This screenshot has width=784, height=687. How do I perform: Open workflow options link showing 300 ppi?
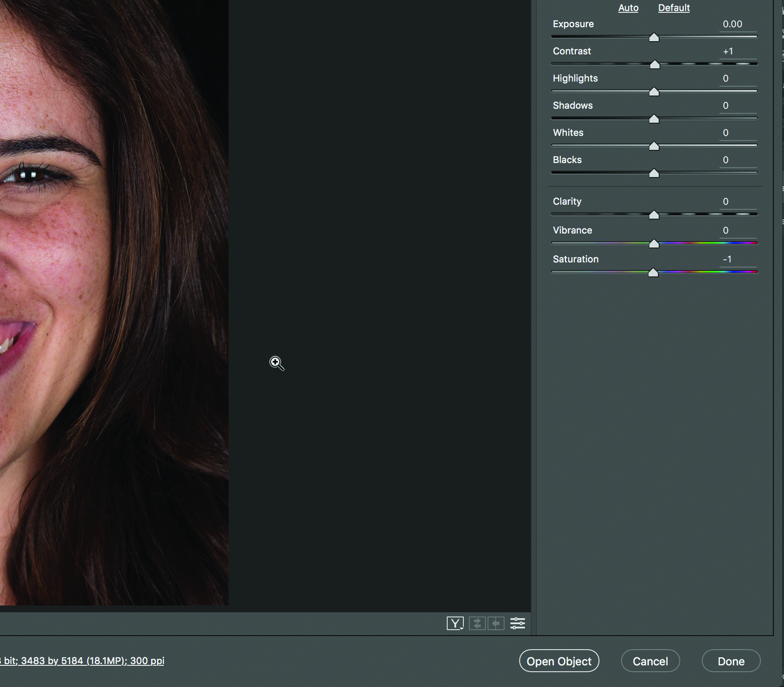(83, 661)
